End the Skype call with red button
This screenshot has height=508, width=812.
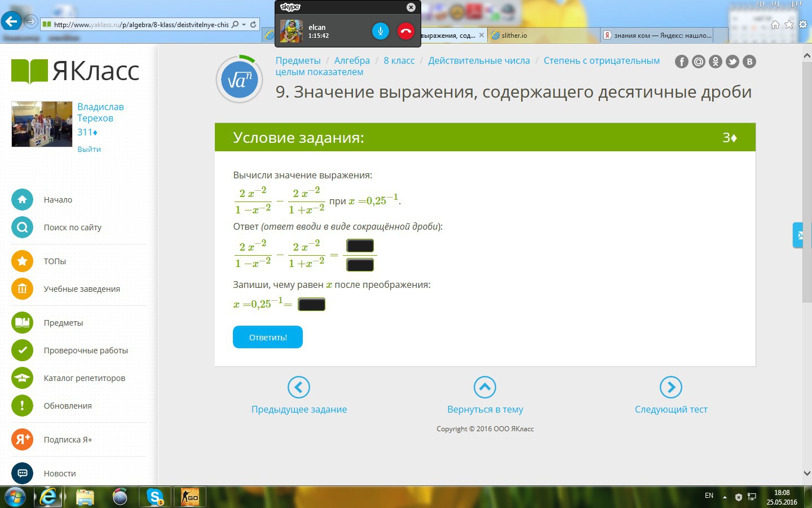pyautogui.click(x=405, y=31)
